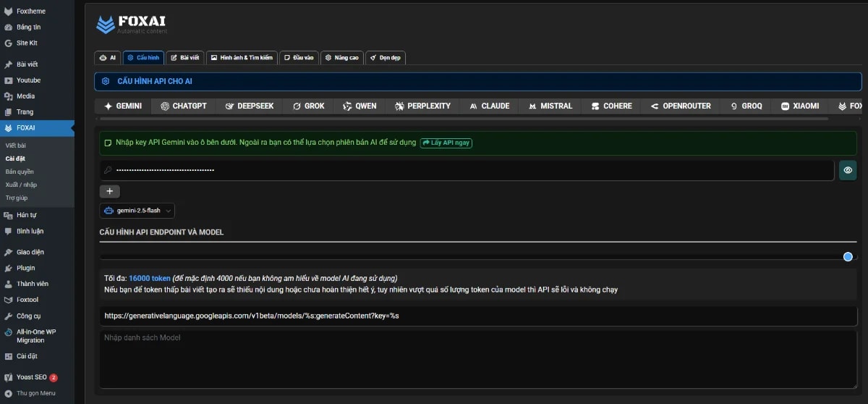868x404 pixels.
Task: Open Xuất / nhập submenu link
Action: 20,185
